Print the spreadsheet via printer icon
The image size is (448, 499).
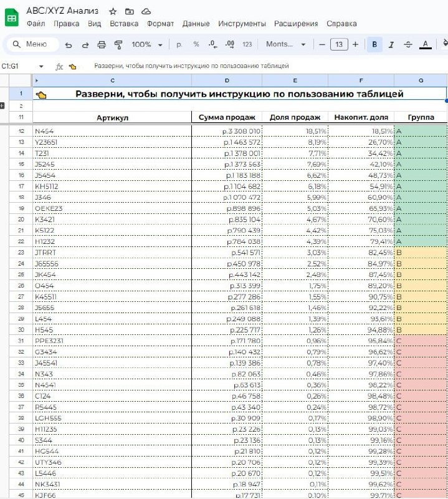tap(102, 44)
